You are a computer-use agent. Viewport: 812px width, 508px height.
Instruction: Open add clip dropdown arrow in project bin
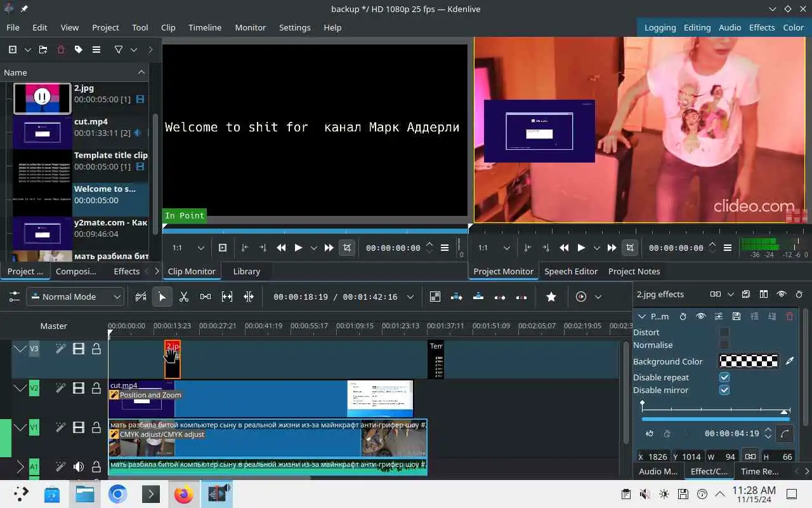(28, 50)
